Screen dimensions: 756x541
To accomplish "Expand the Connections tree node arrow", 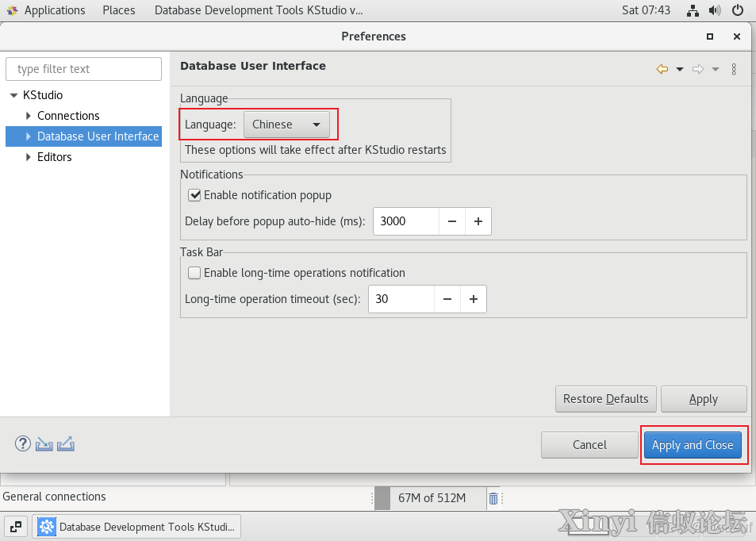I will point(28,116).
